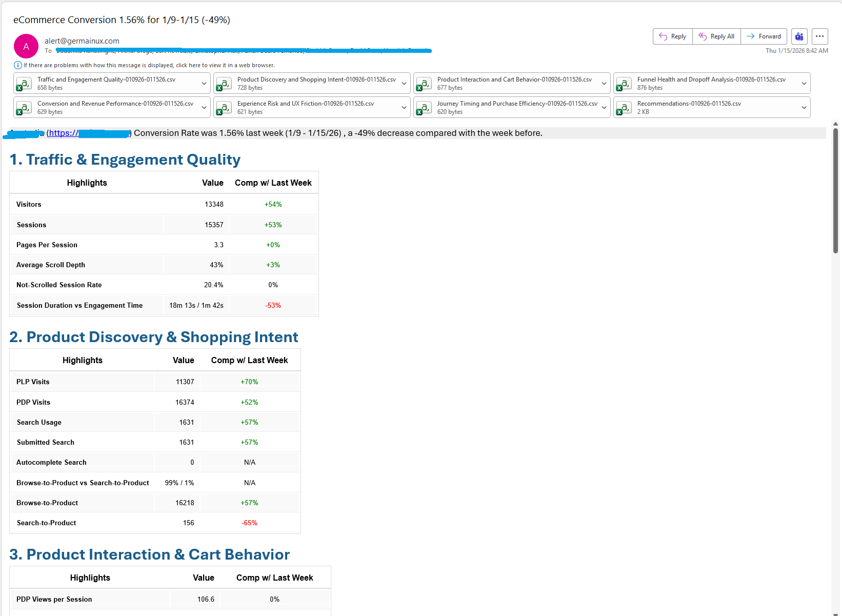Open dropdown for Journey Timing and Purchase Efficiency attachment
Screen dimensions: 842x616
coord(604,108)
